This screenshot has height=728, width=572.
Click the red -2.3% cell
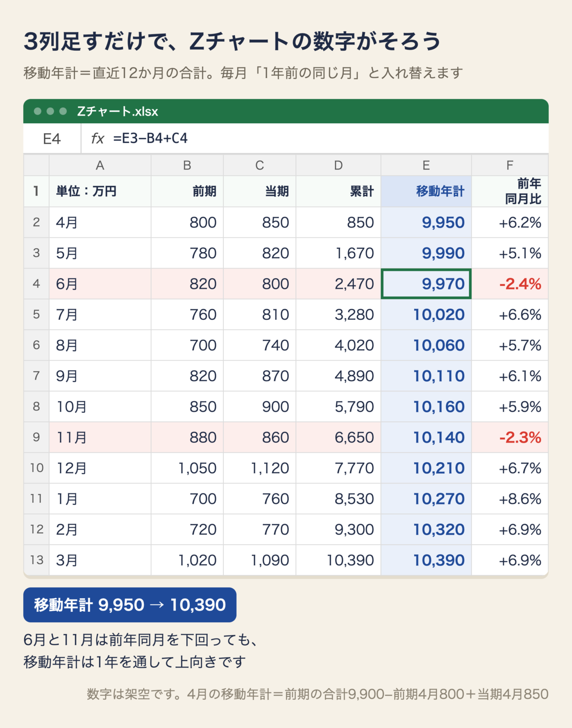tap(510, 437)
